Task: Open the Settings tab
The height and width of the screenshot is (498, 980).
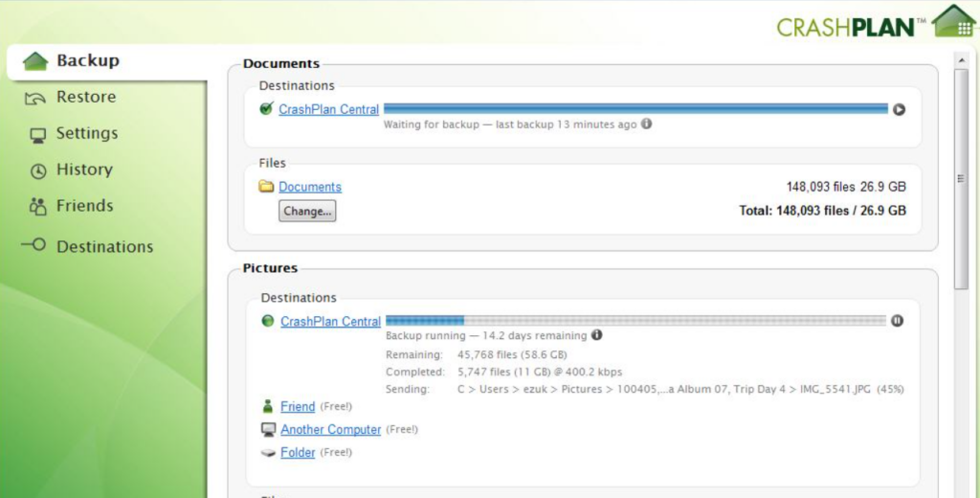Action: 86,134
